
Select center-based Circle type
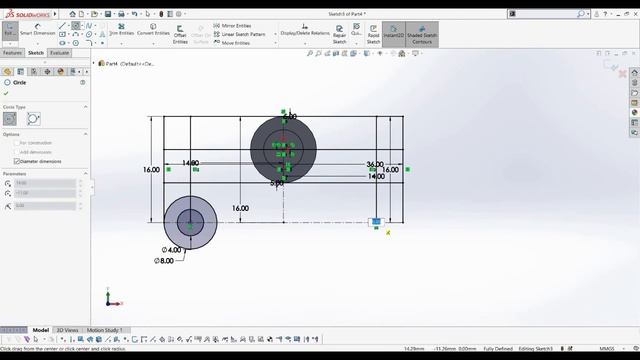10,119
